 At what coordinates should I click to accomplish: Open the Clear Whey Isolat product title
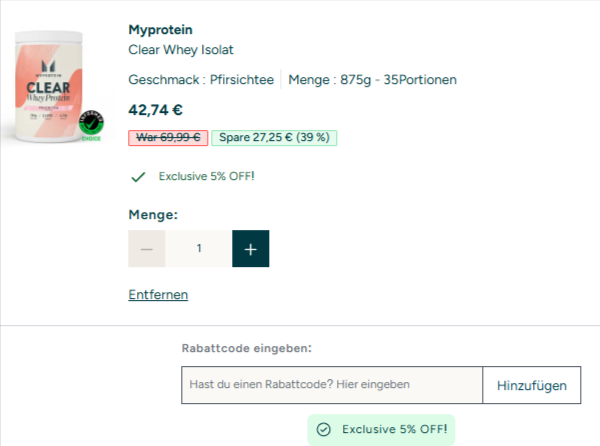(x=181, y=49)
